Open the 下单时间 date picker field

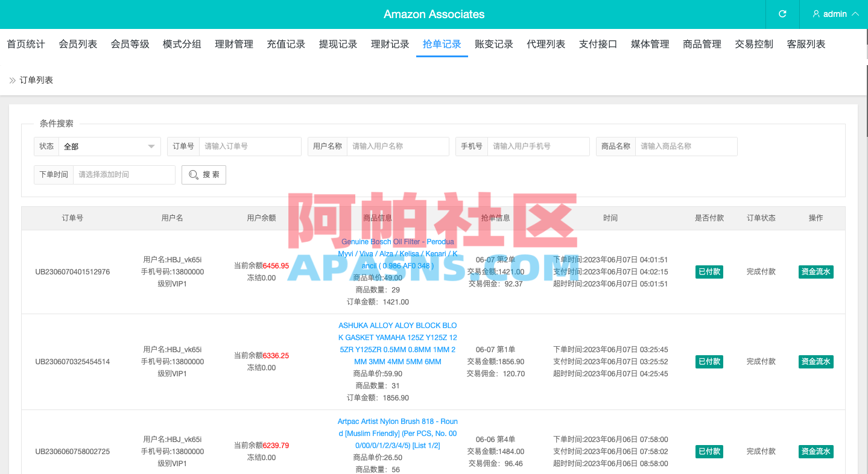click(x=124, y=175)
